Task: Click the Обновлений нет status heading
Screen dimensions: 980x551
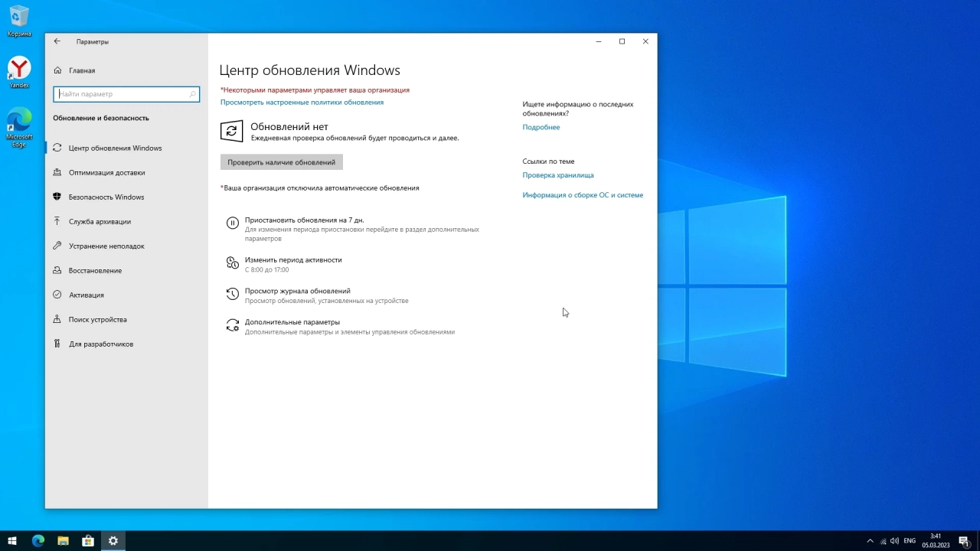Action: (x=289, y=126)
